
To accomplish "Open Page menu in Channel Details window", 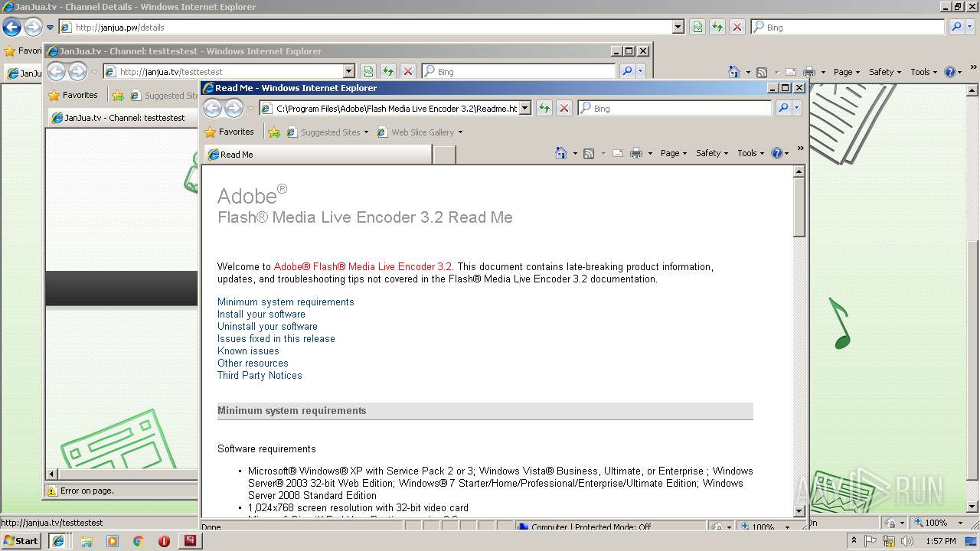I will [x=847, y=72].
